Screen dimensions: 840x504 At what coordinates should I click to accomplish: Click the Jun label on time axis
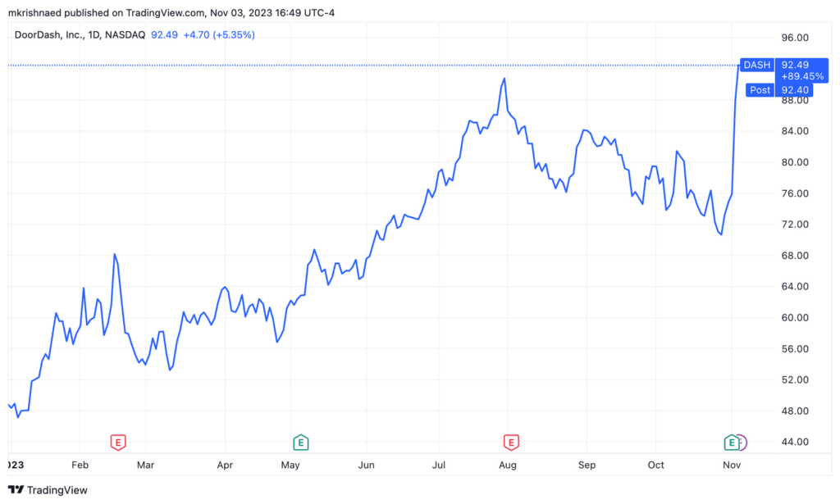coord(366,465)
